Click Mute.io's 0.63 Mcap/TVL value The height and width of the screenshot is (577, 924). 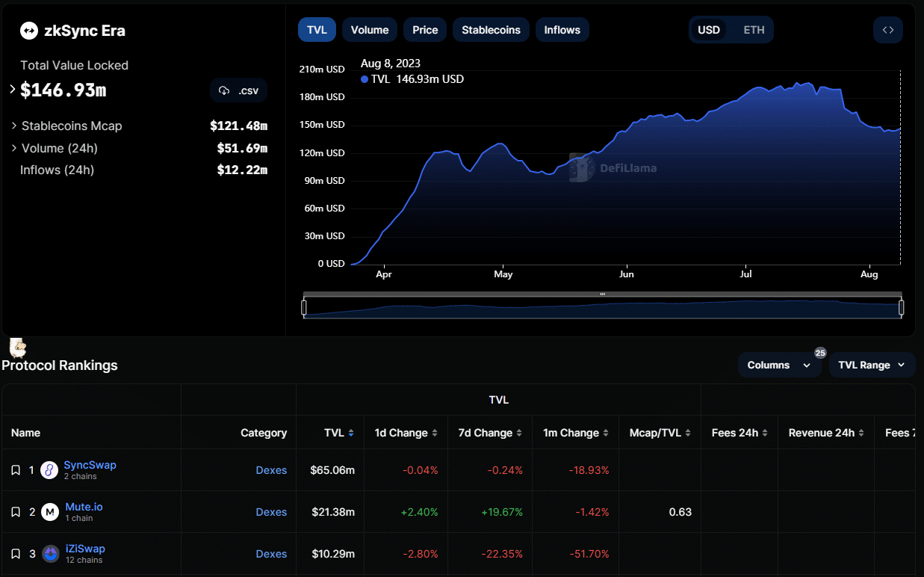pos(680,512)
